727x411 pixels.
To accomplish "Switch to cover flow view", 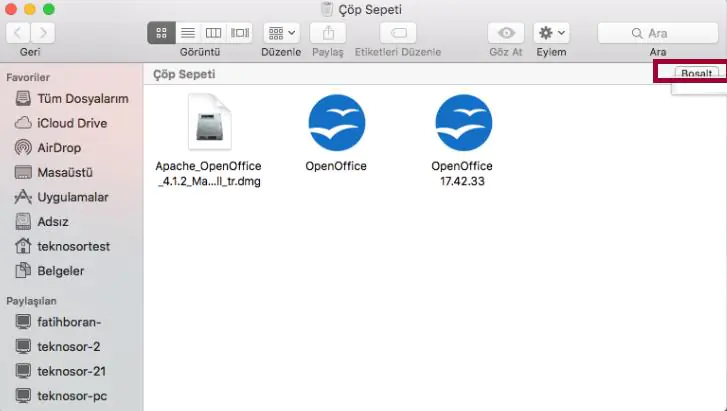I will click(x=240, y=33).
